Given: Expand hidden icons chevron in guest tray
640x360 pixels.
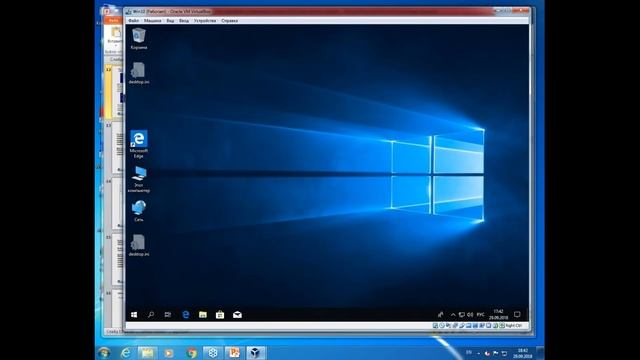Looking at the screenshot, I should [x=453, y=315].
